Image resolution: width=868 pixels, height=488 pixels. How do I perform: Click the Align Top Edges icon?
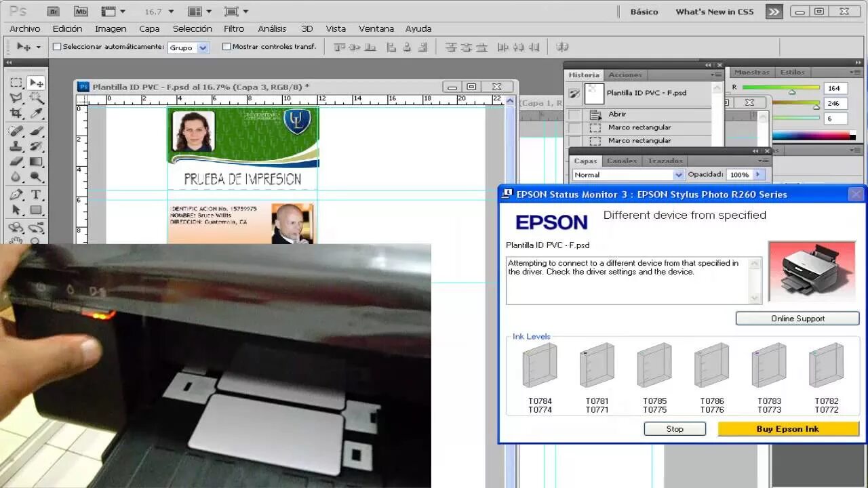(x=340, y=47)
